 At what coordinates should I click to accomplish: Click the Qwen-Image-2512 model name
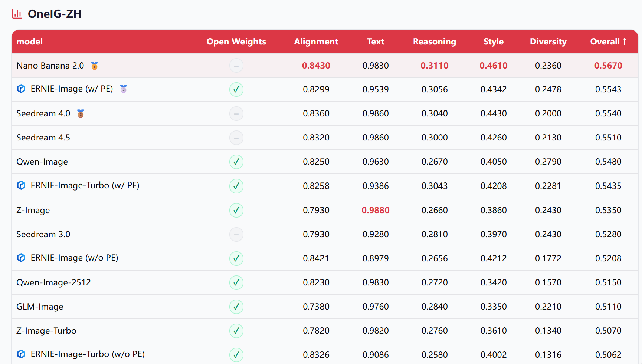point(53,282)
